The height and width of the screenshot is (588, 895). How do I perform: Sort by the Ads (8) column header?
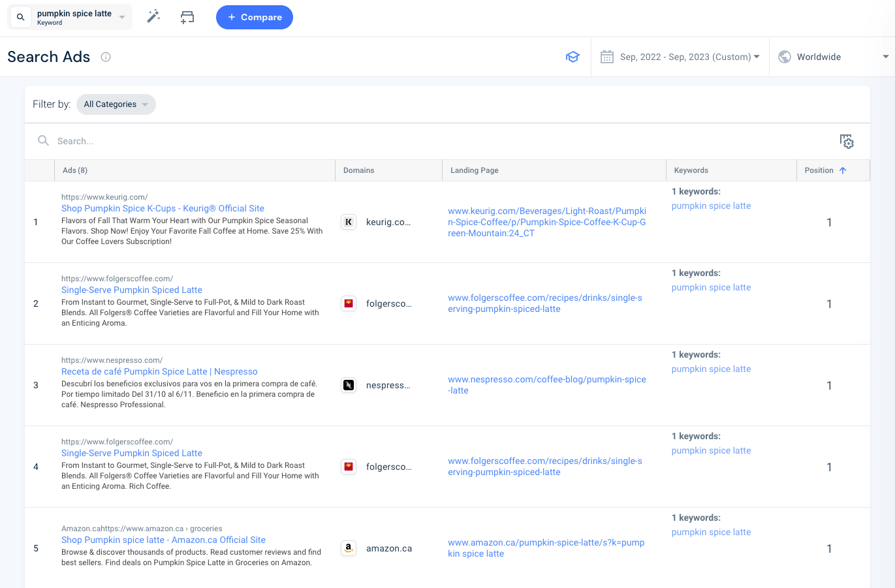click(75, 170)
